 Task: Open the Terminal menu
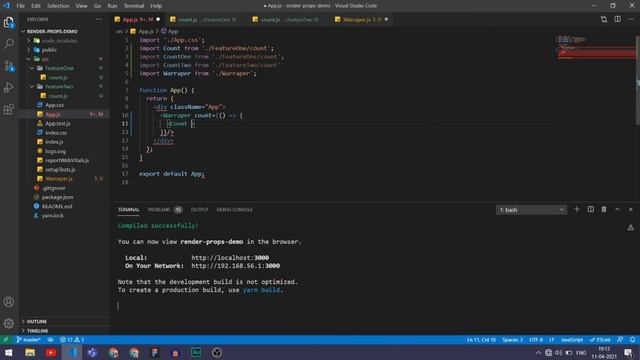pyautogui.click(x=133, y=6)
